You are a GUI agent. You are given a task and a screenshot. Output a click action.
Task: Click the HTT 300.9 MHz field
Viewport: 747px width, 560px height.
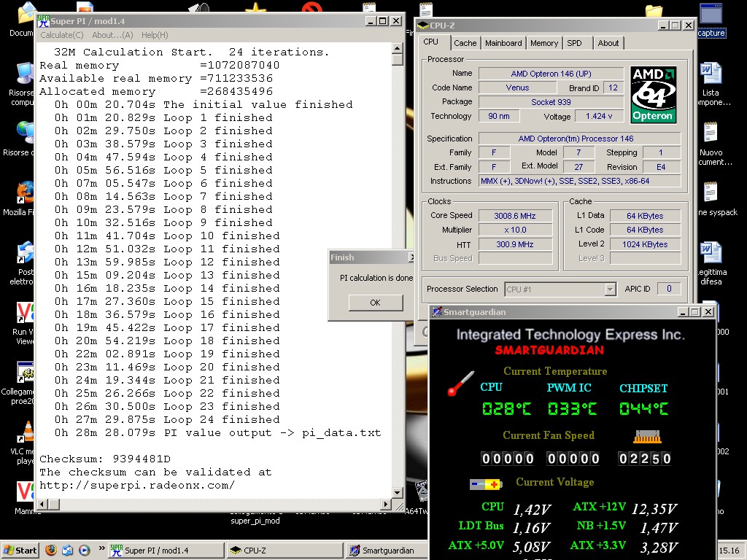pos(515,244)
